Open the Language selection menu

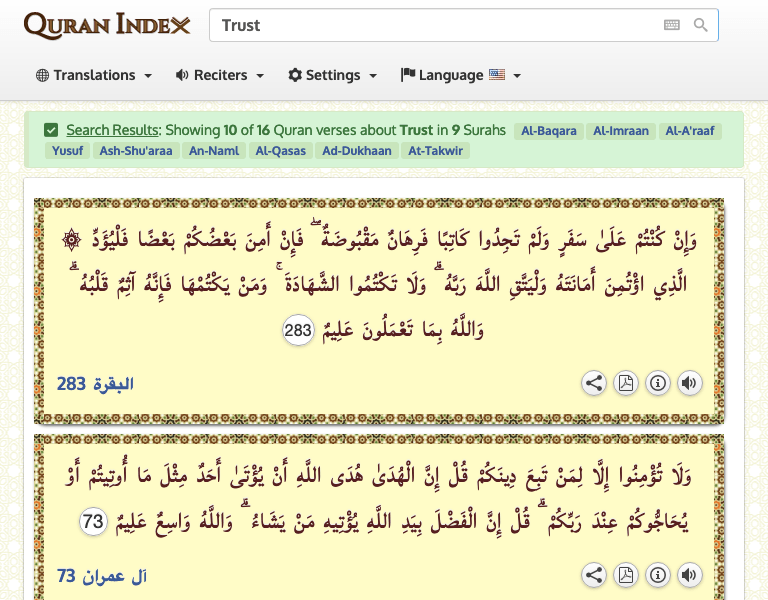[x=461, y=75]
